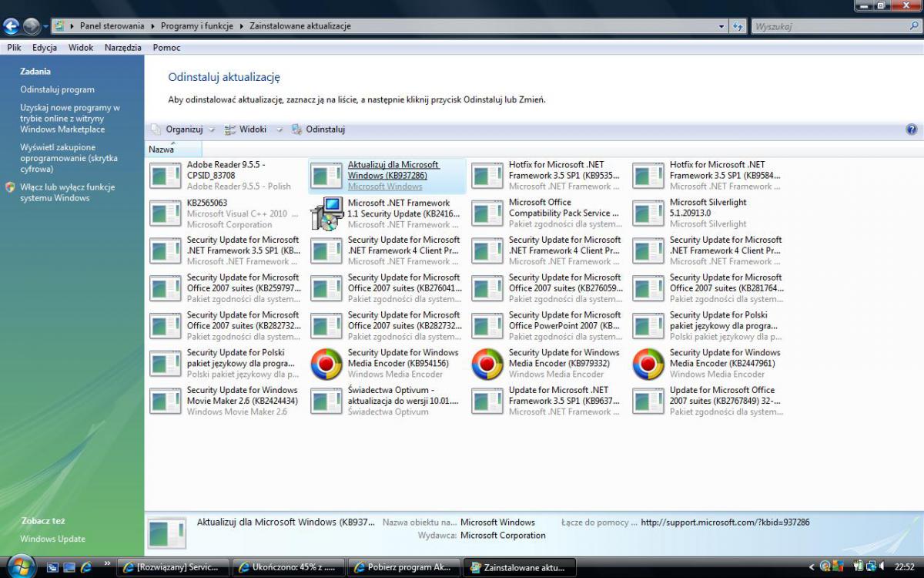Open the address bar history dropdown arrow

coord(721,26)
